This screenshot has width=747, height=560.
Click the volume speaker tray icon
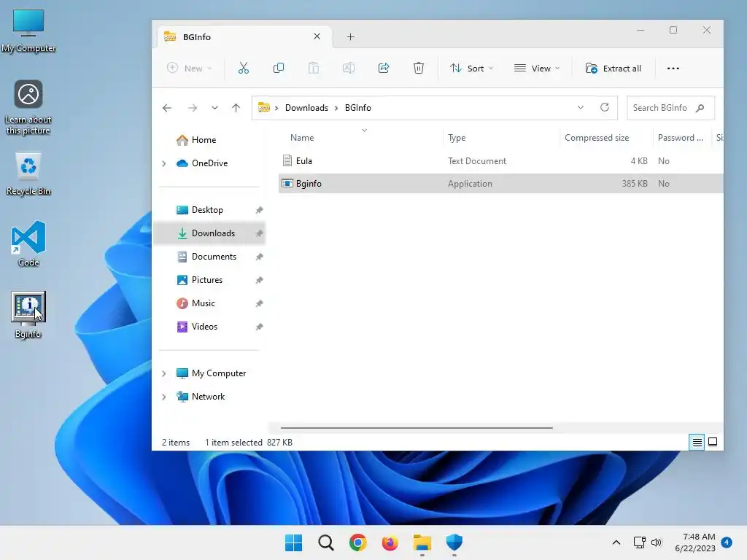[x=657, y=542]
